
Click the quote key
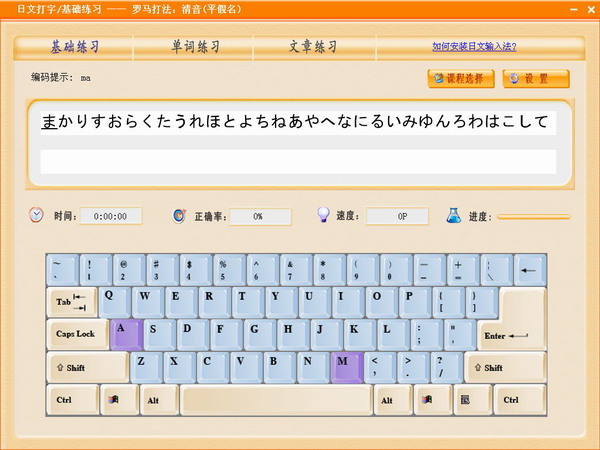coord(460,335)
